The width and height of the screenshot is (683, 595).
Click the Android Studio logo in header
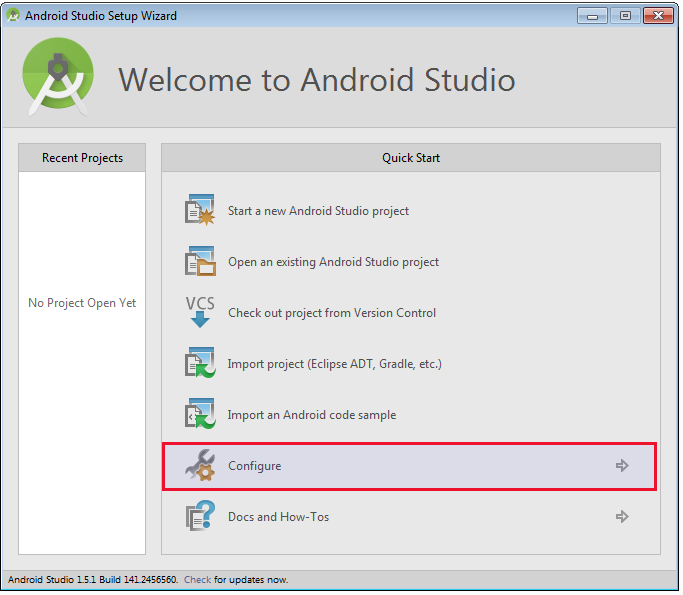58,77
